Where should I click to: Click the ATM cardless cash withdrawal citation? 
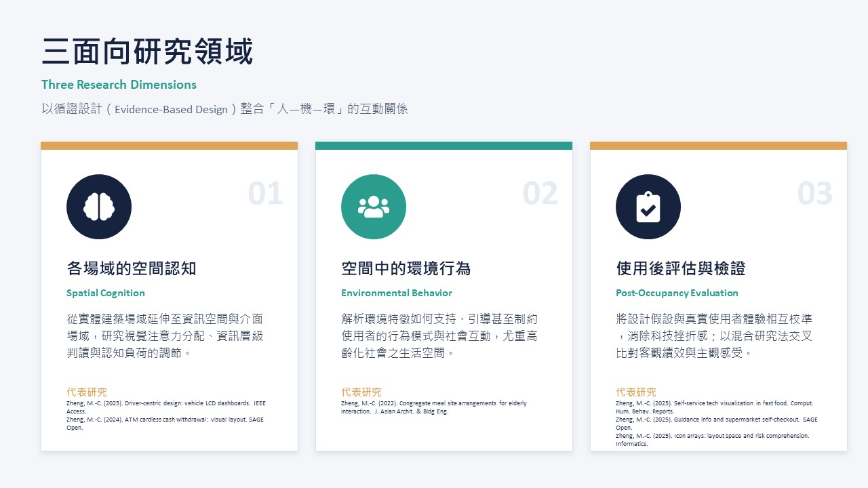pos(165,424)
